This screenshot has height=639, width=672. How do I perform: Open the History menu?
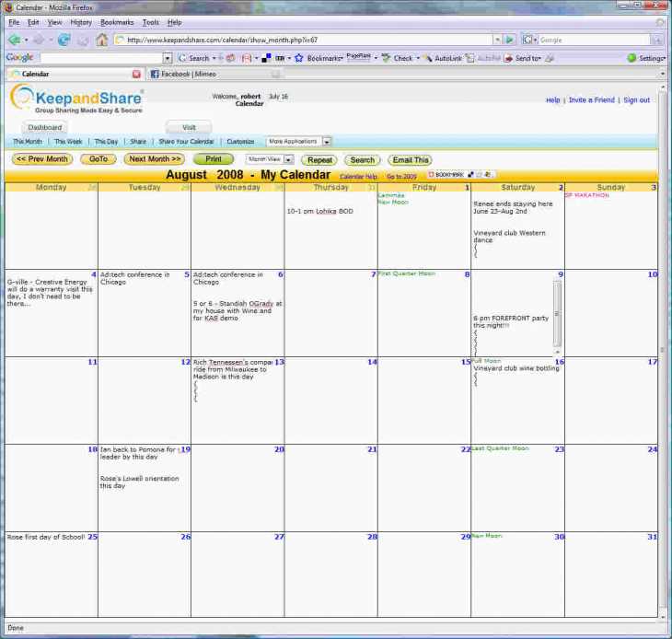point(81,21)
